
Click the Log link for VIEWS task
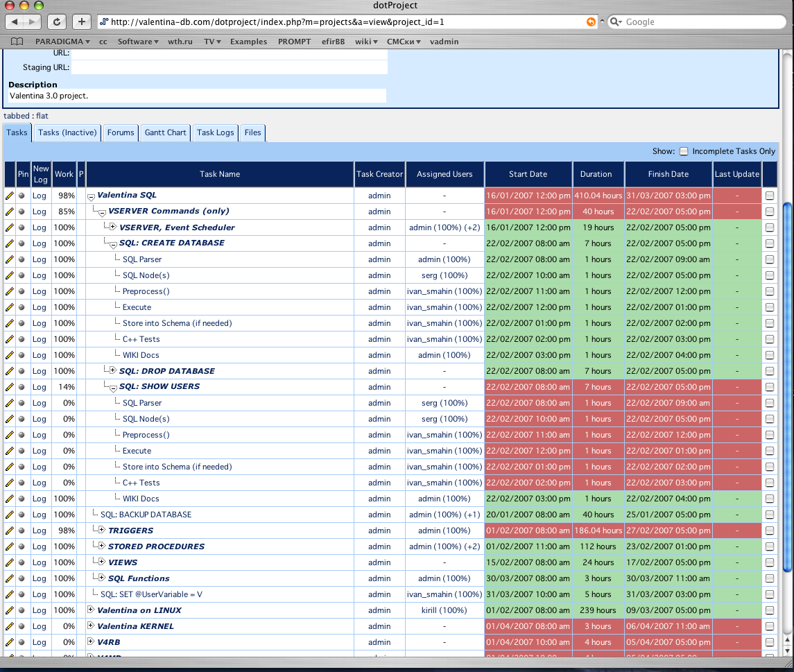point(40,562)
